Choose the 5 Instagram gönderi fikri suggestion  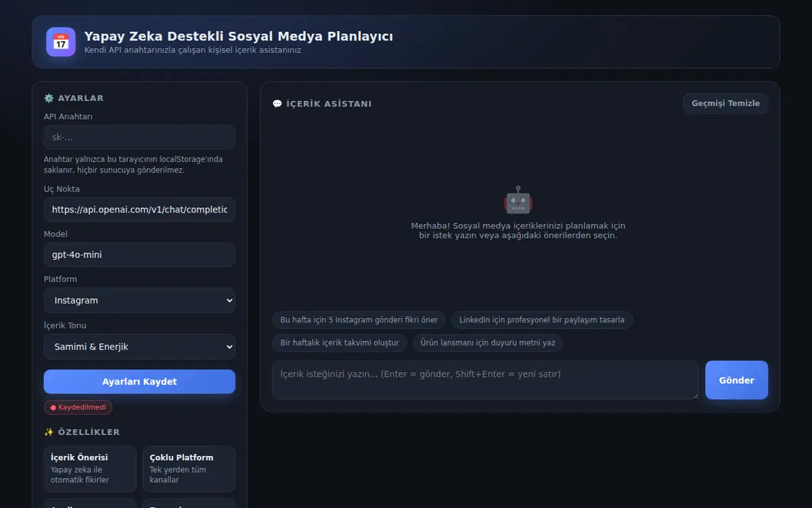pyautogui.click(x=359, y=320)
